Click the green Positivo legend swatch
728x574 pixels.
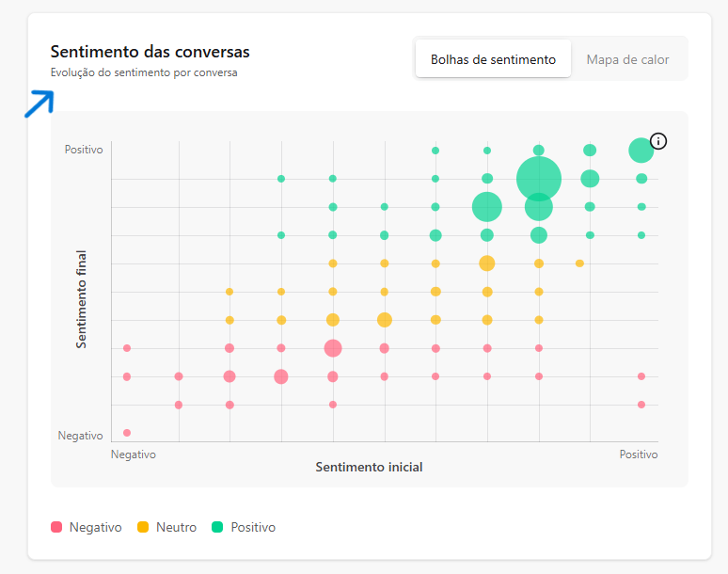tap(218, 527)
